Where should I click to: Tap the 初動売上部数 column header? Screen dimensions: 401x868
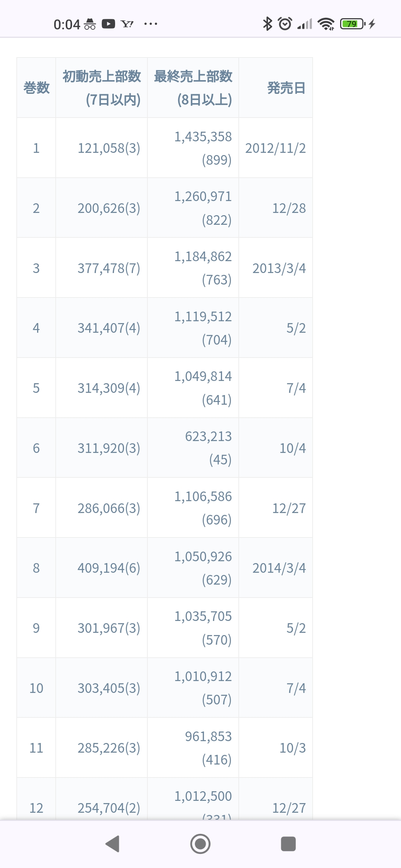pos(102,88)
